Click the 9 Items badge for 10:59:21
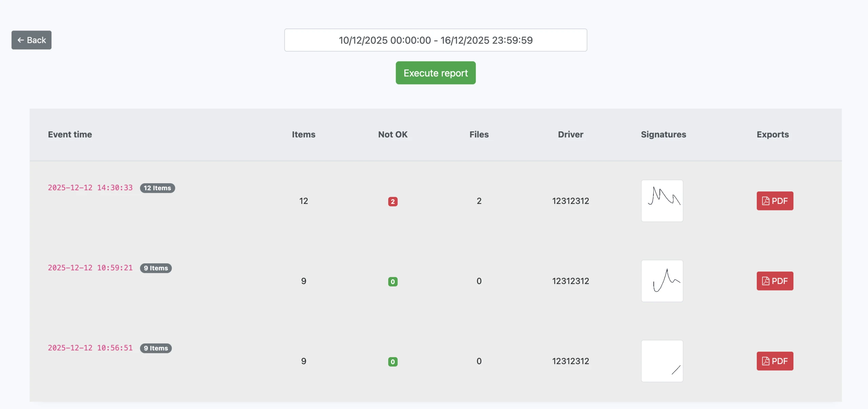 156,268
